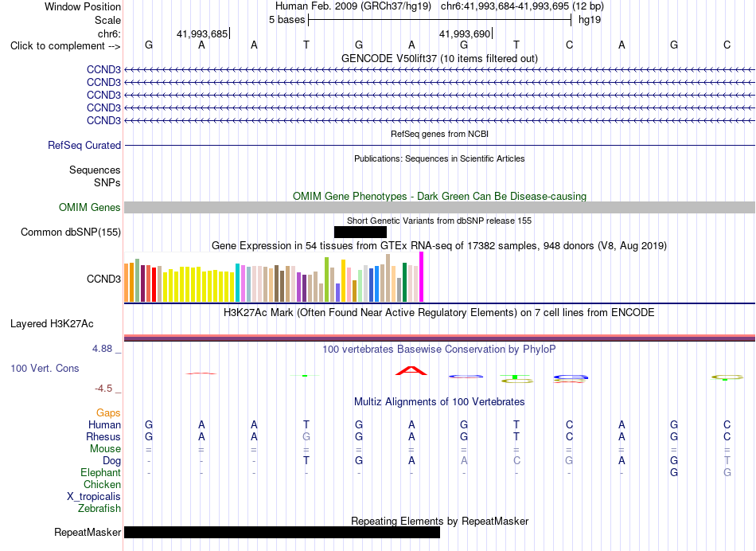Select the Elephant alignment row label
The image size is (756, 551).
101,472
